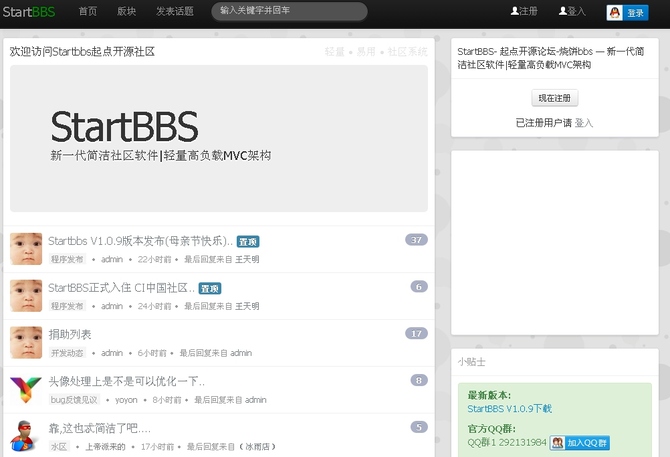Click 小贴士 panel heading
The width and height of the screenshot is (670, 457).
coord(471,362)
